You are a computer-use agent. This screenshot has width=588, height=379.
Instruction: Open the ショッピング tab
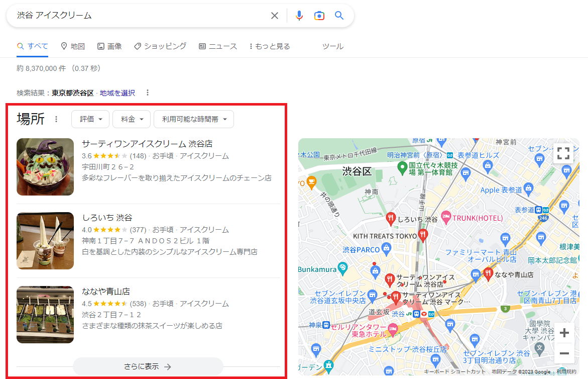tap(160, 46)
